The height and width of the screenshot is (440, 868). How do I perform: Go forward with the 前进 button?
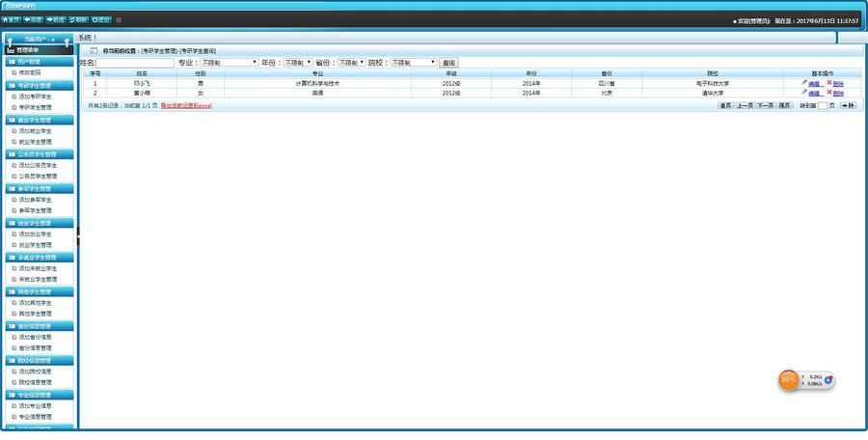pyautogui.click(x=56, y=19)
